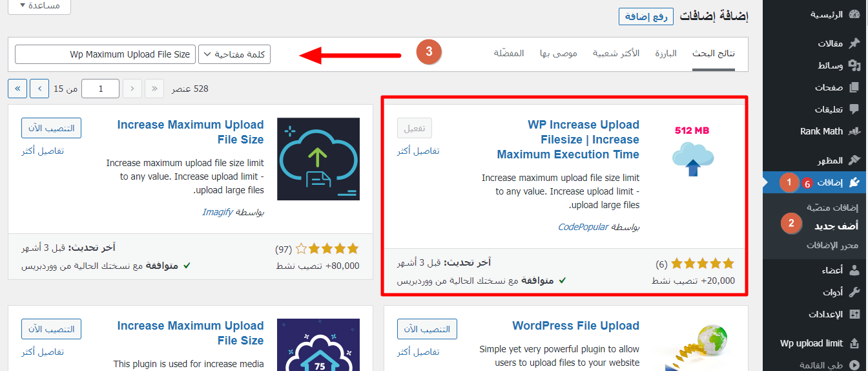Open WordPress File Upload plugin title
The height and width of the screenshot is (371, 868).
pos(575,326)
